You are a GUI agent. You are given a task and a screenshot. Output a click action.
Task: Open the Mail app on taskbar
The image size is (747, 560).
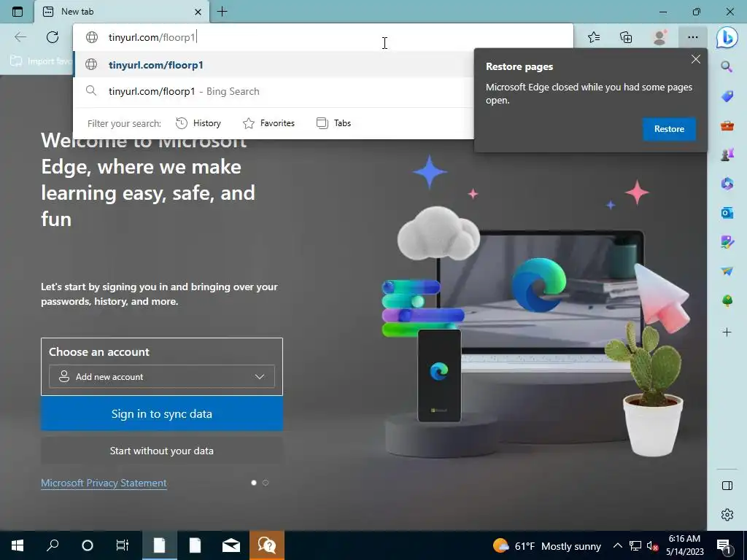[231, 545]
